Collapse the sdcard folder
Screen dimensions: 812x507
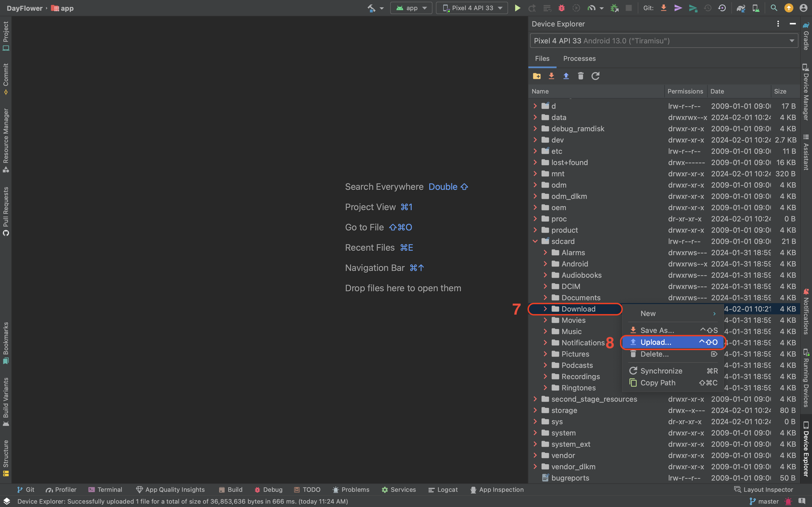(535, 241)
